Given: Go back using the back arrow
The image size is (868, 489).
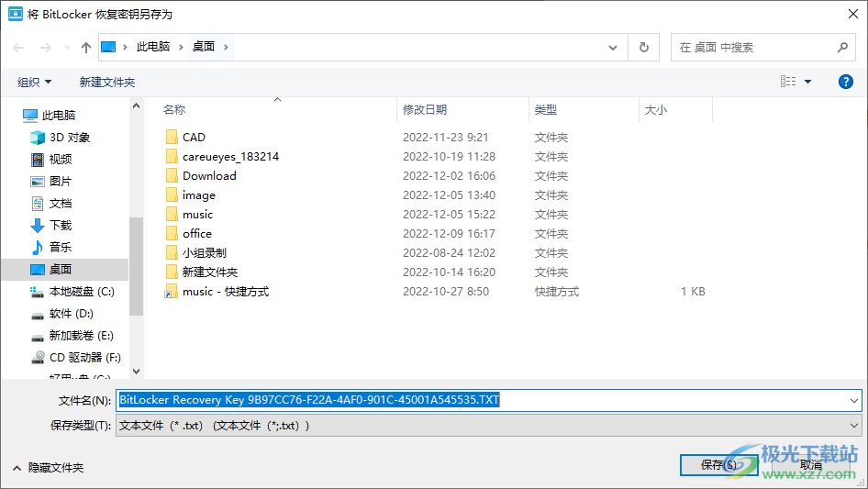Looking at the screenshot, I should tap(18, 48).
